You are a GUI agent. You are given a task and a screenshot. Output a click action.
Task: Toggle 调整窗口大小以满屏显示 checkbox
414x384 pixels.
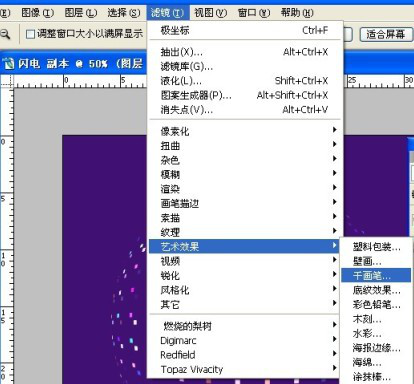30,34
